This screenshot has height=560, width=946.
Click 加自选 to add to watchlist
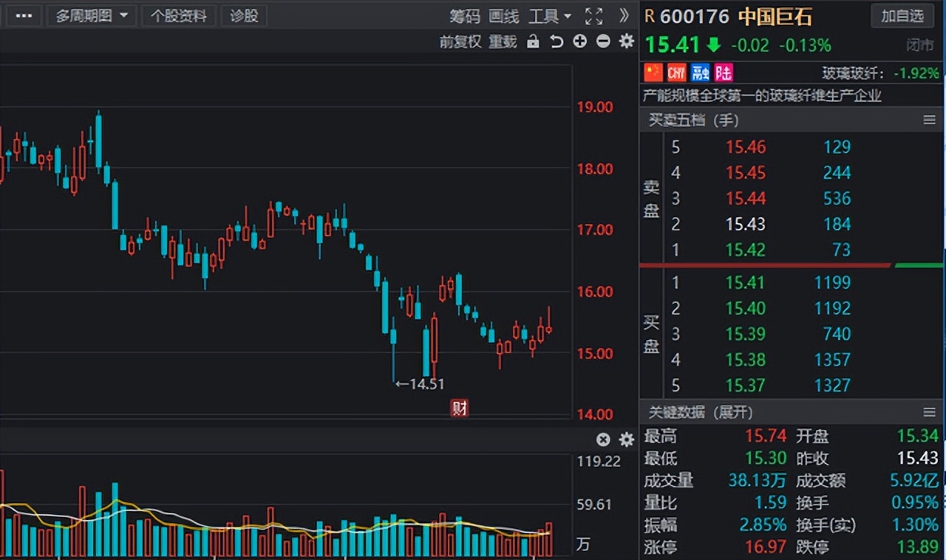(902, 16)
